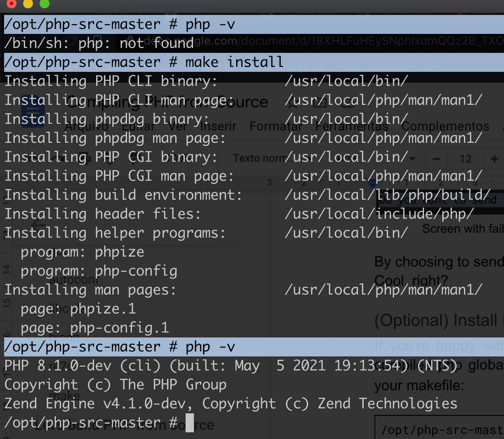Open the Complementos menu
504x439 pixels.
(x=445, y=126)
